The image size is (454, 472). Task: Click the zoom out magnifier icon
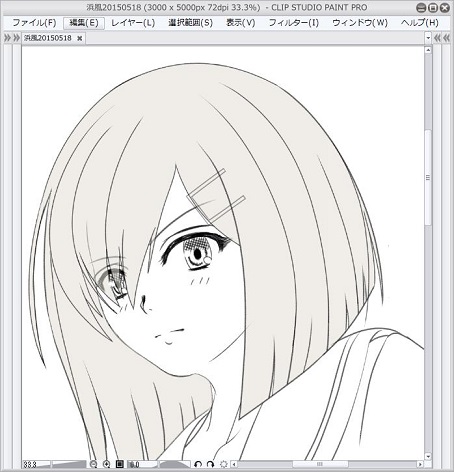[x=94, y=464]
